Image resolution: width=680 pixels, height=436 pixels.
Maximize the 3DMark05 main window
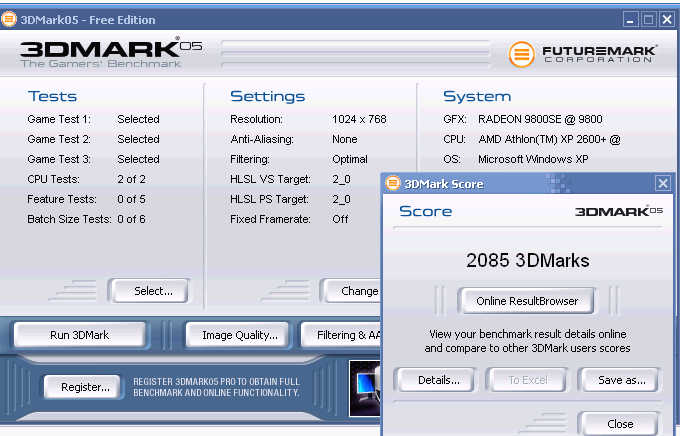click(x=648, y=20)
